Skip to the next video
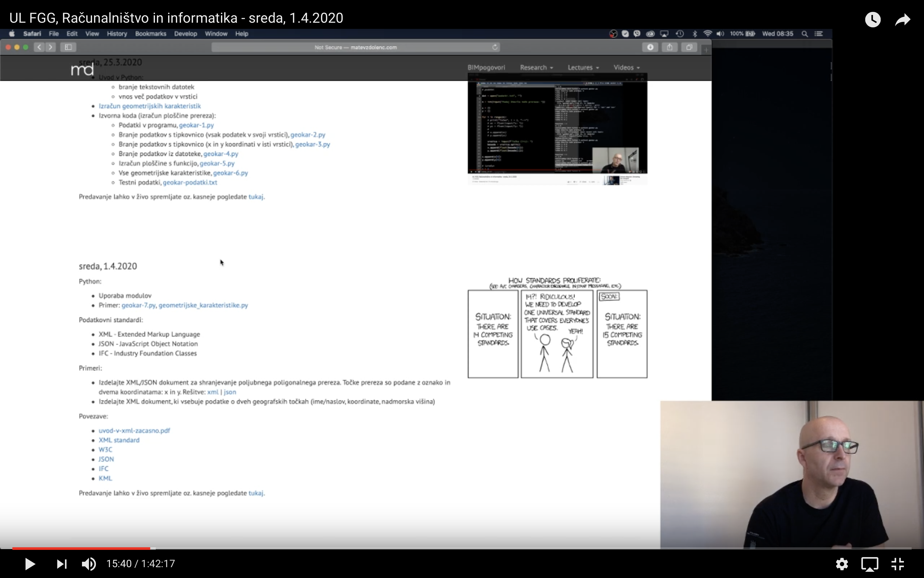924x578 pixels. pos(61,564)
